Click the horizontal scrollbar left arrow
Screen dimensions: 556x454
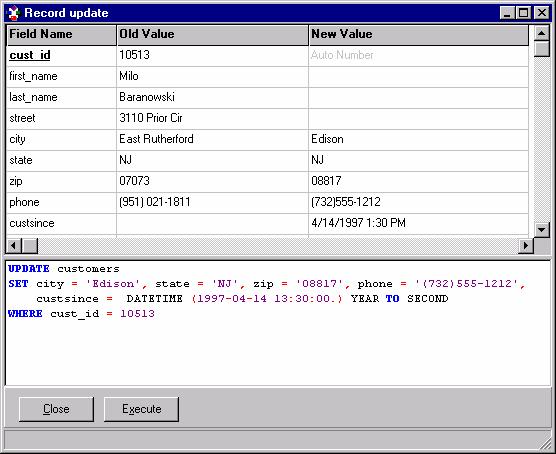(14, 245)
